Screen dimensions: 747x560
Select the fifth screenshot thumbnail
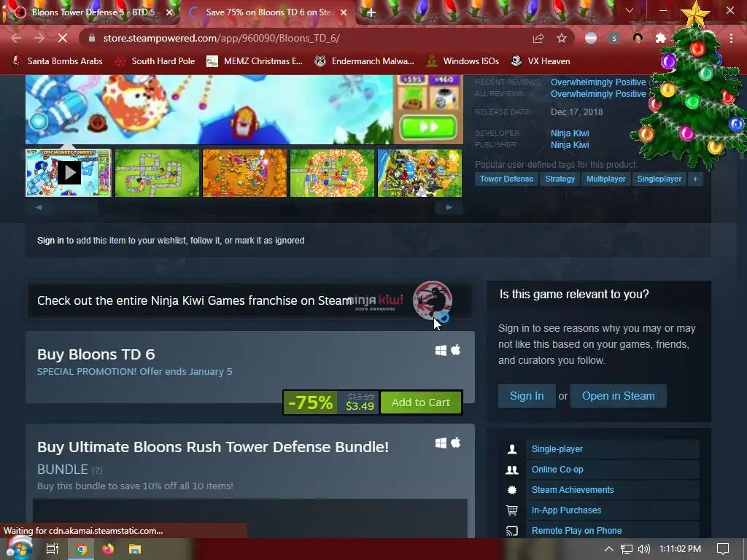click(x=419, y=173)
